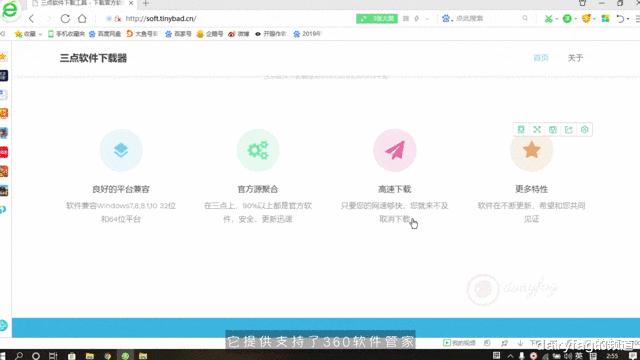Click the 更多特性 heading

coord(531,189)
